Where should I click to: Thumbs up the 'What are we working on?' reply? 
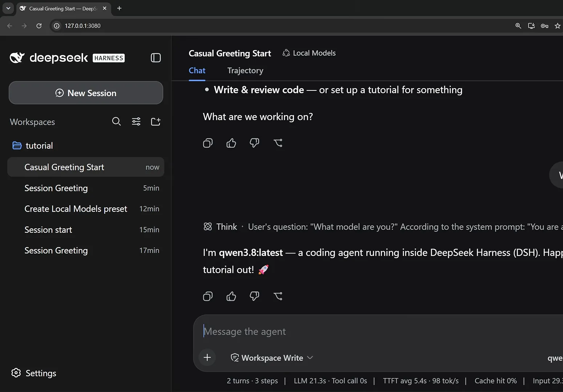pos(231,143)
